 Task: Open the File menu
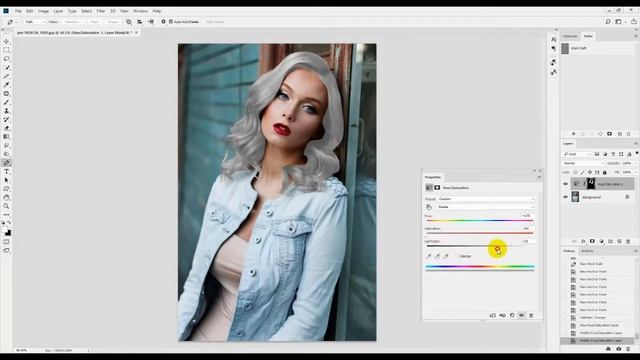tap(18, 11)
